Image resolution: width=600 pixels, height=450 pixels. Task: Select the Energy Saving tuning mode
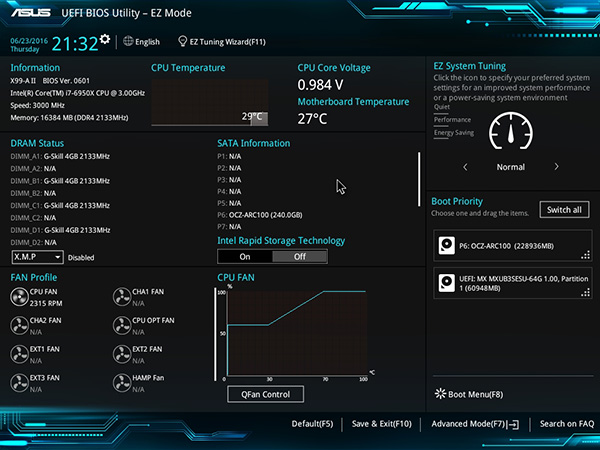point(454,133)
